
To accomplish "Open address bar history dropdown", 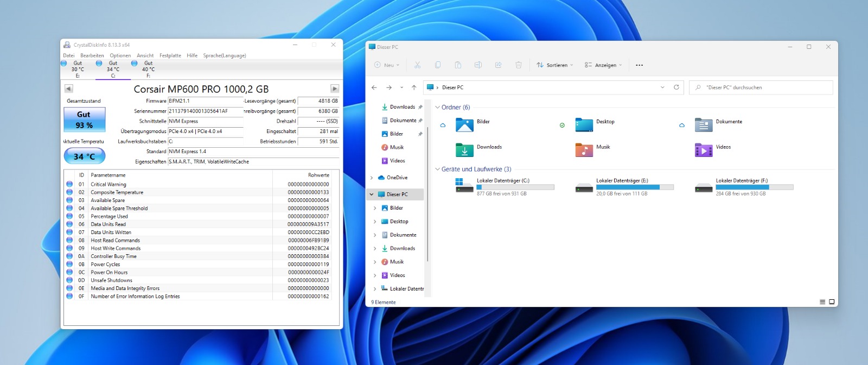I will pos(662,87).
